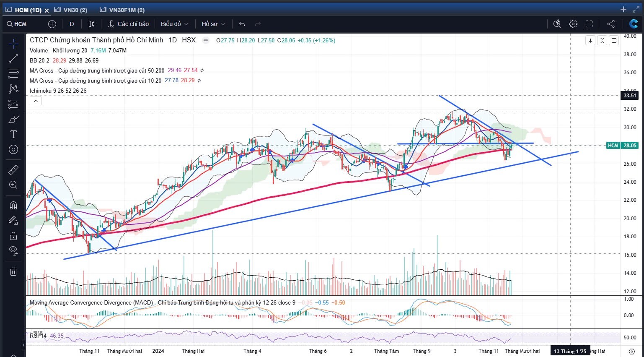Add symbol to compare with plus icon
The image size is (644, 357).
point(52,24)
